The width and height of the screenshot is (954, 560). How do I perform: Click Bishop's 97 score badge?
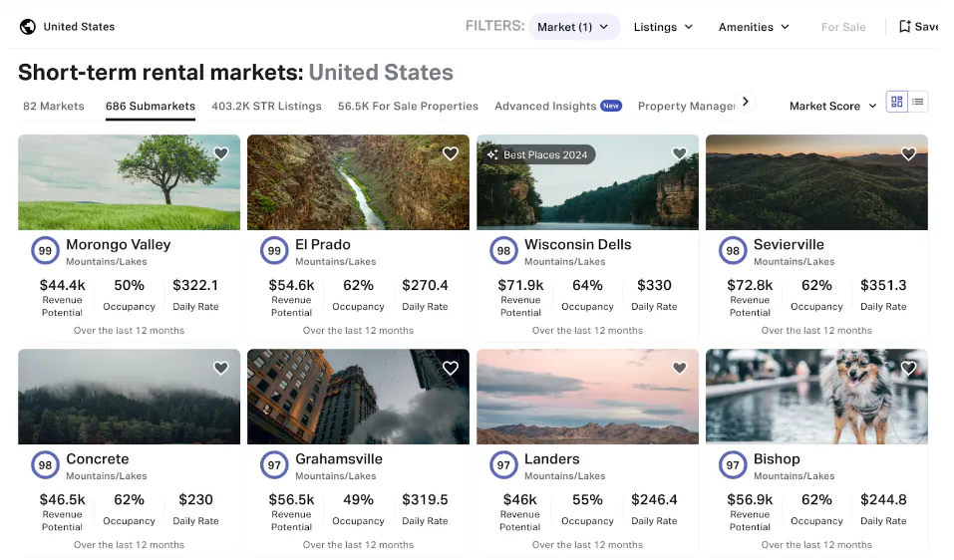tap(733, 465)
